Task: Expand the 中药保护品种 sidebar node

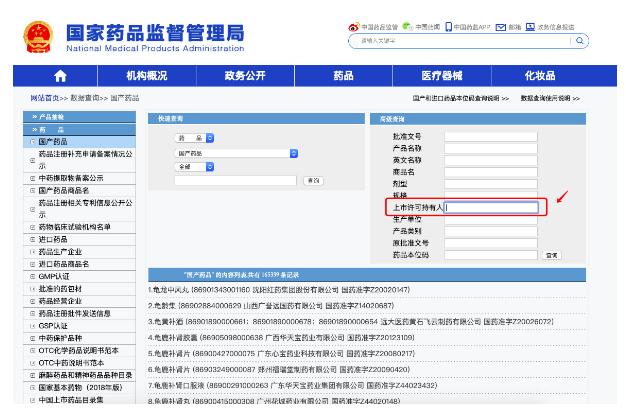Action: (33, 338)
